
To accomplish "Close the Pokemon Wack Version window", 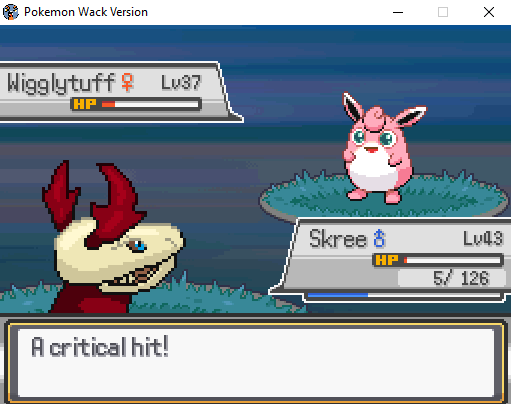I will point(489,12).
